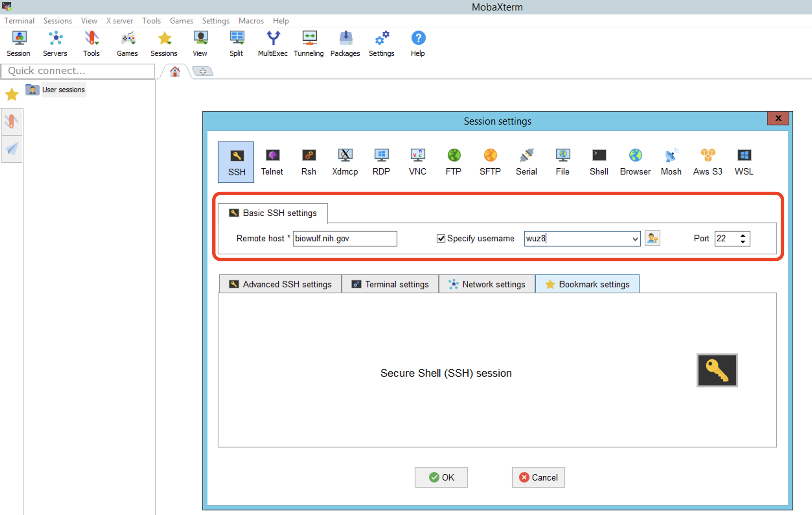Decrease the Port number with down arrow
The width and height of the screenshot is (812, 515).
point(743,242)
